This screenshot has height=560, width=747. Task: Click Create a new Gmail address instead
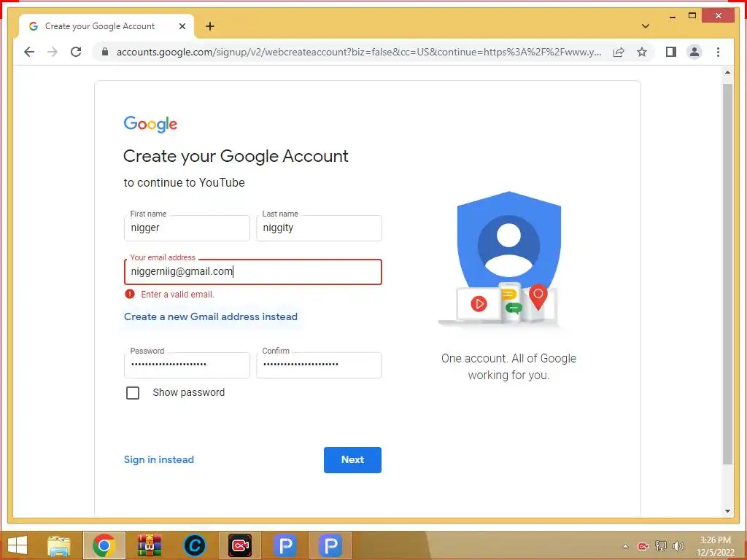coord(211,316)
